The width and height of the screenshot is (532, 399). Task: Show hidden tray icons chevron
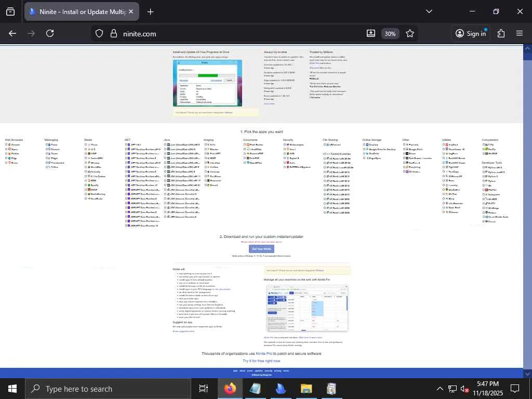tap(440, 389)
